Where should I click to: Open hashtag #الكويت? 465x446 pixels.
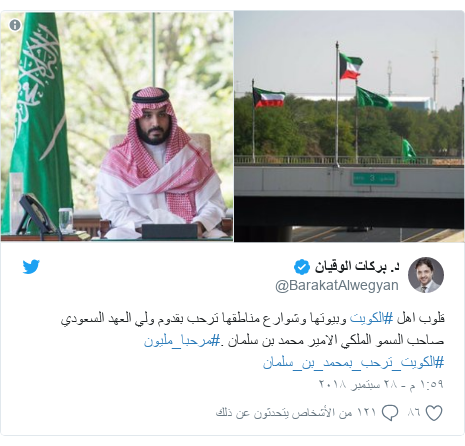click(371, 319)
